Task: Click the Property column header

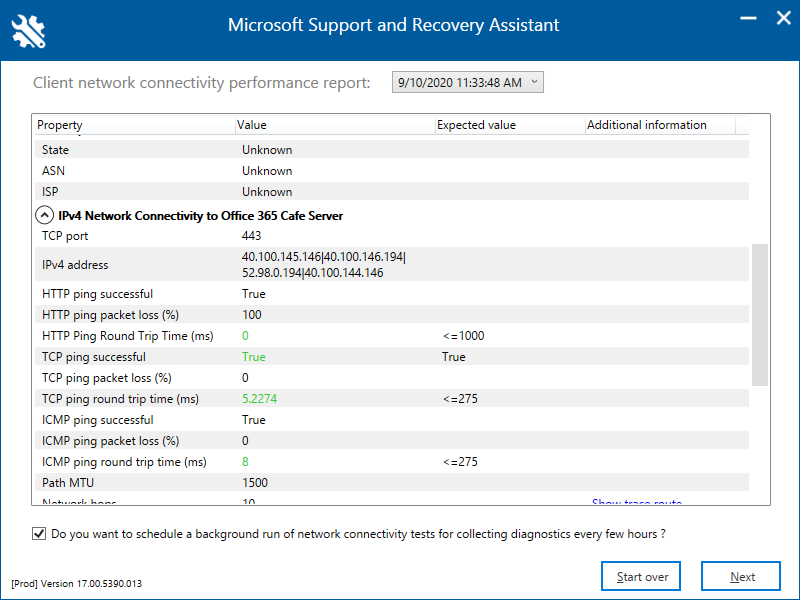Action: tap(135, 125)
